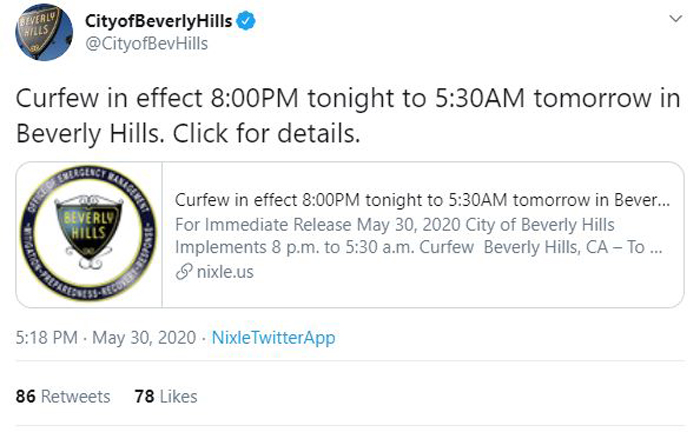
Task: Click the second description line starting Implements
Action: [418, 247]
